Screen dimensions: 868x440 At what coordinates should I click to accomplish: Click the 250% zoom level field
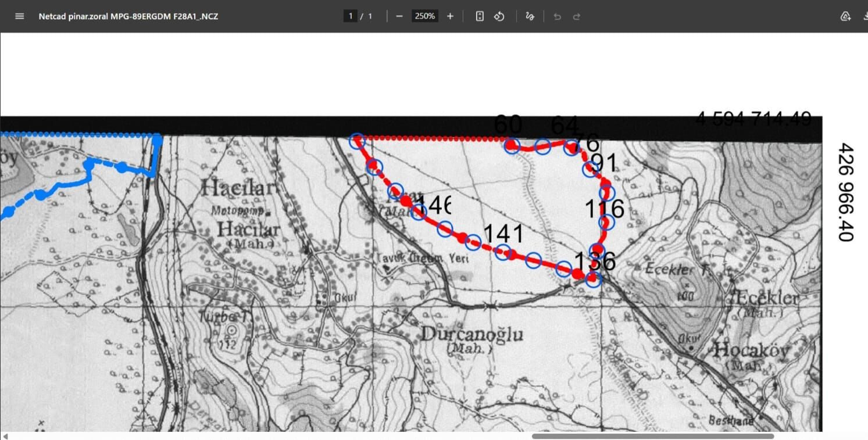(x=424, y=16)
